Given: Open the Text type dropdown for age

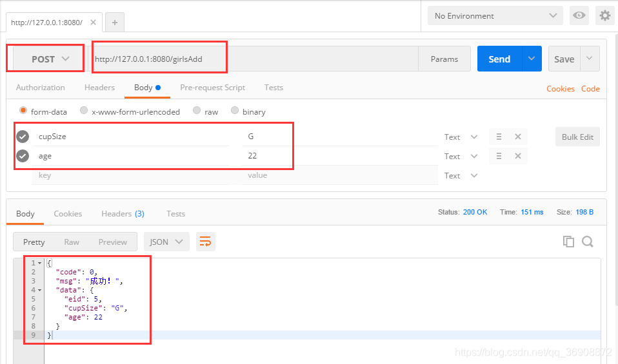Looking at the screenshot, I should point(461,156).
